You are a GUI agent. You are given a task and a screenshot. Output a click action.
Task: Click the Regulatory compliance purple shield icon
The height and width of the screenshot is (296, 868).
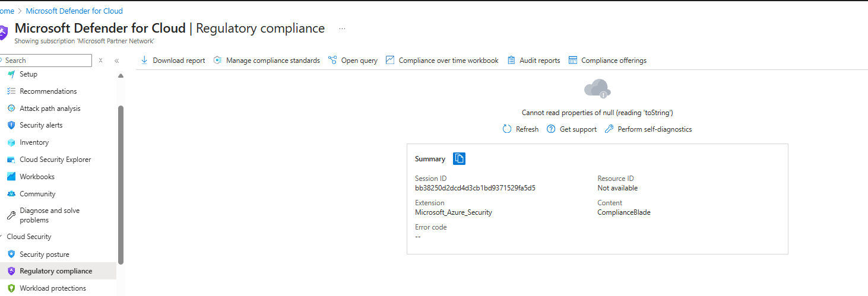[x=11, y=271]
